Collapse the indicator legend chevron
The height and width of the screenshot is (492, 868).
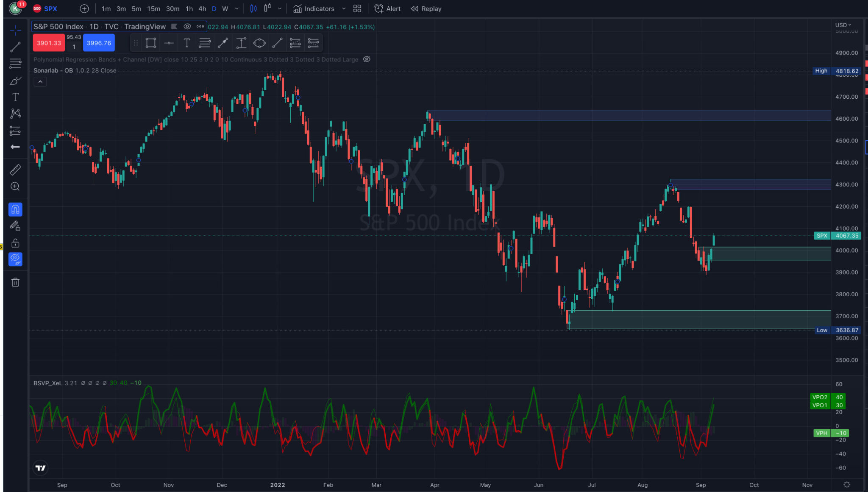[40, 82]
